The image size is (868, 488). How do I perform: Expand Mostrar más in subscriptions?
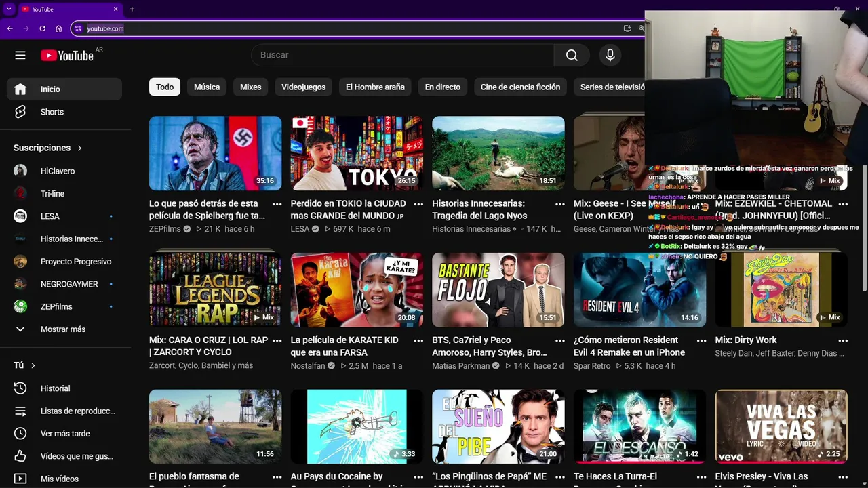click(64, 329)
